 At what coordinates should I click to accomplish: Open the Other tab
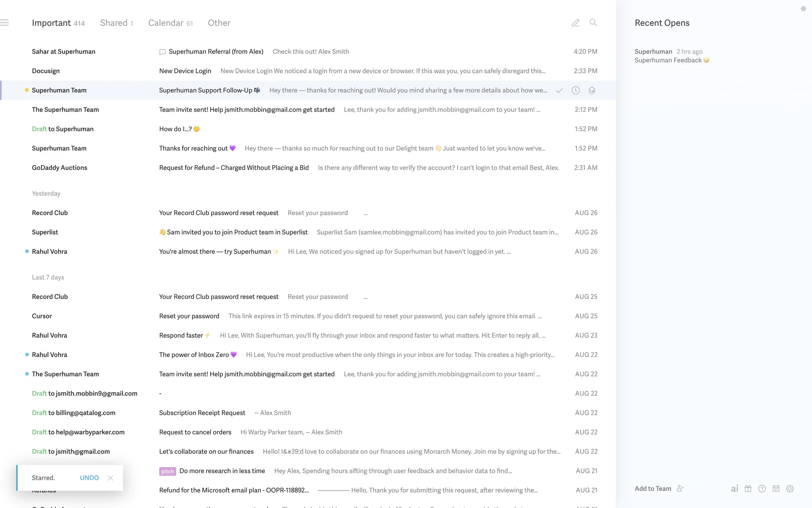click(x=219, y=23)
